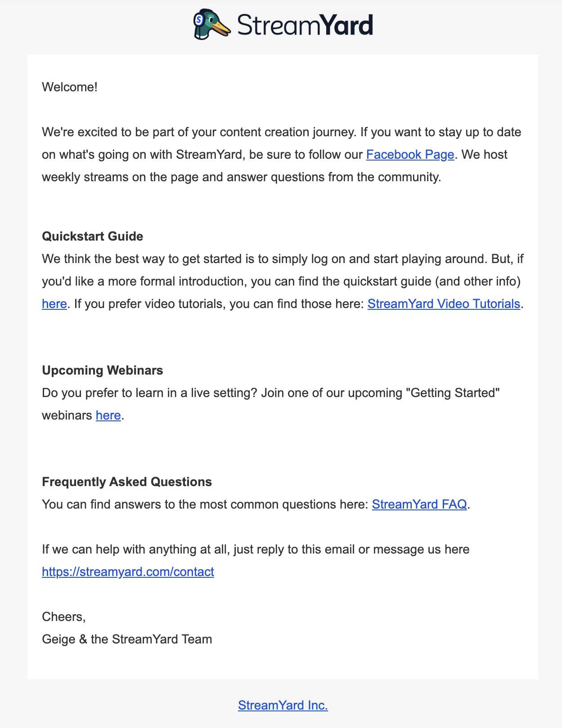
Task: Click the StreamYard wordmark in header
Action: pyautogui.click(x=305, y=25)
